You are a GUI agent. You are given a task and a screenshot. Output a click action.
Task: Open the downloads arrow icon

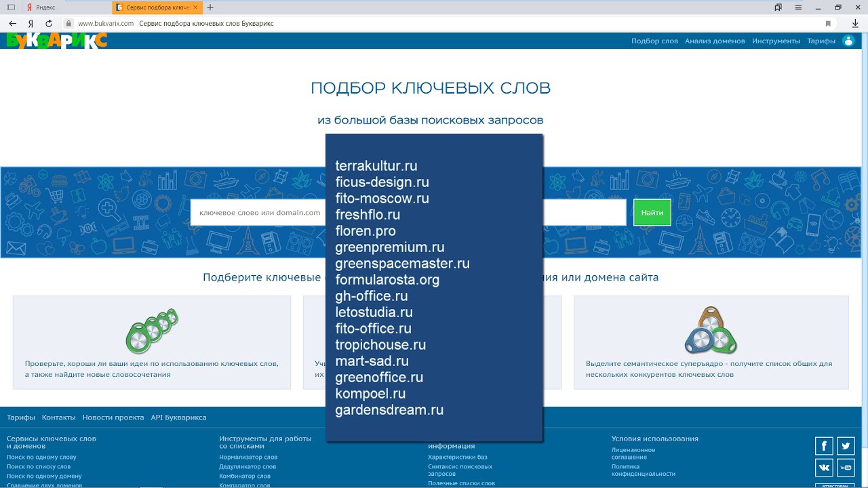pos(855,23)
